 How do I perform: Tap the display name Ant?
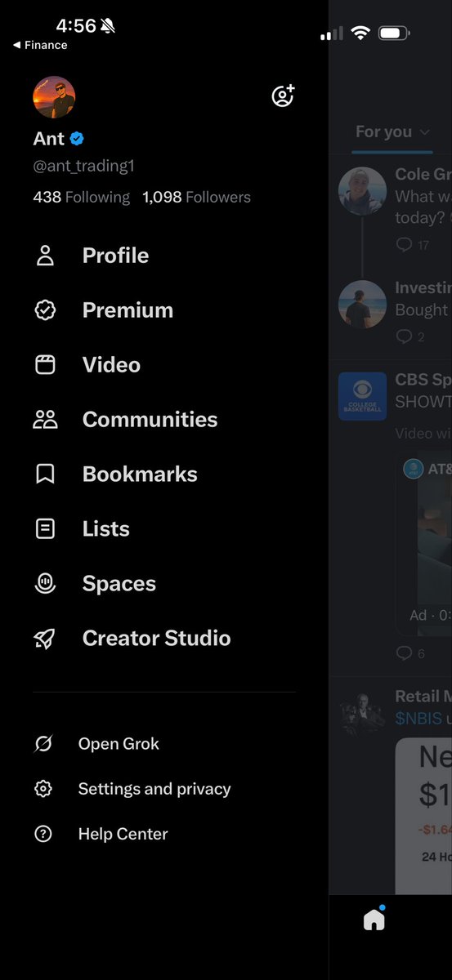[x=49, y=139]
